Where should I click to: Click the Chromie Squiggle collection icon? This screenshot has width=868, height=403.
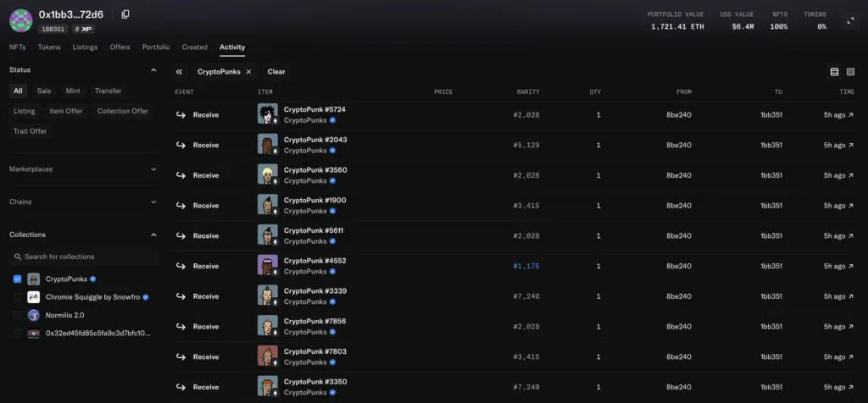pos(34,297)
